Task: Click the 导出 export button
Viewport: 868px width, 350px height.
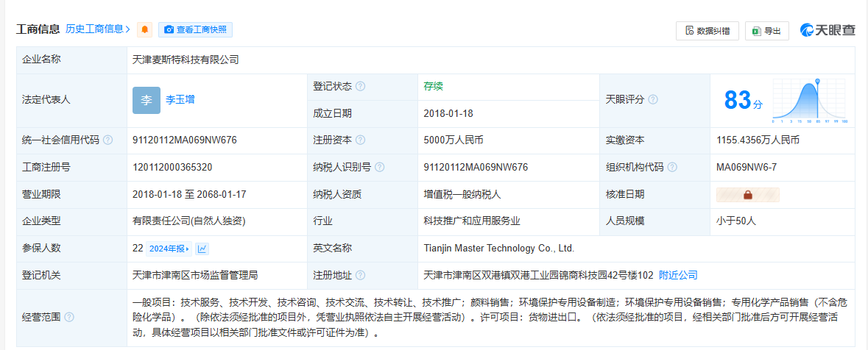Action: [x=766, y=31]
